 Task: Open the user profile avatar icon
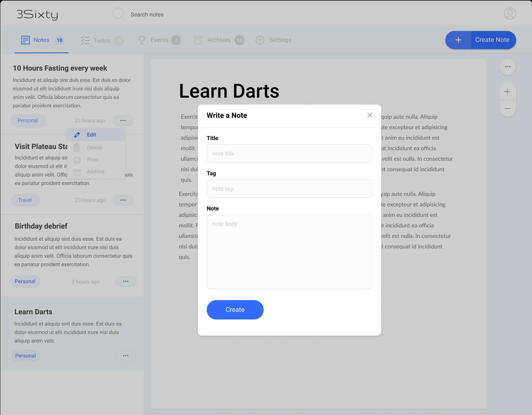pos(510,14)
